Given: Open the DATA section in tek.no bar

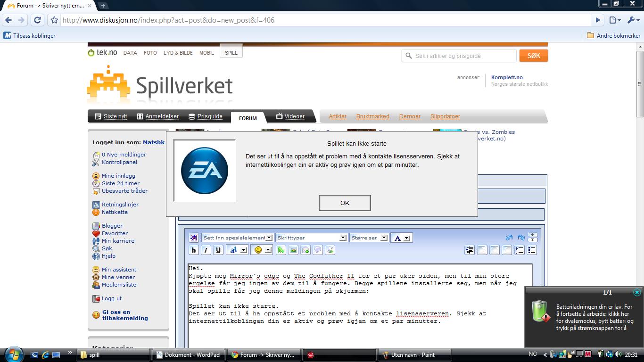Looking at the screenshot, I should [130, 53].
